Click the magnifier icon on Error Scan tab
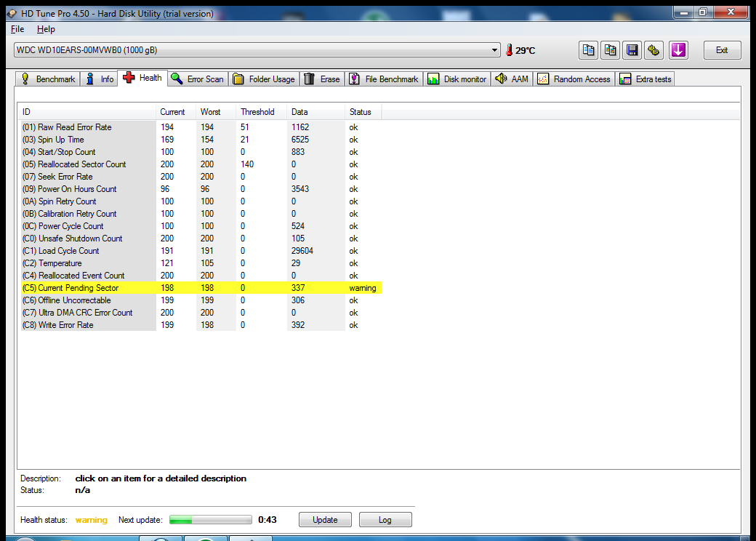The height and width of the screenshot is (541, 756). 177,79
